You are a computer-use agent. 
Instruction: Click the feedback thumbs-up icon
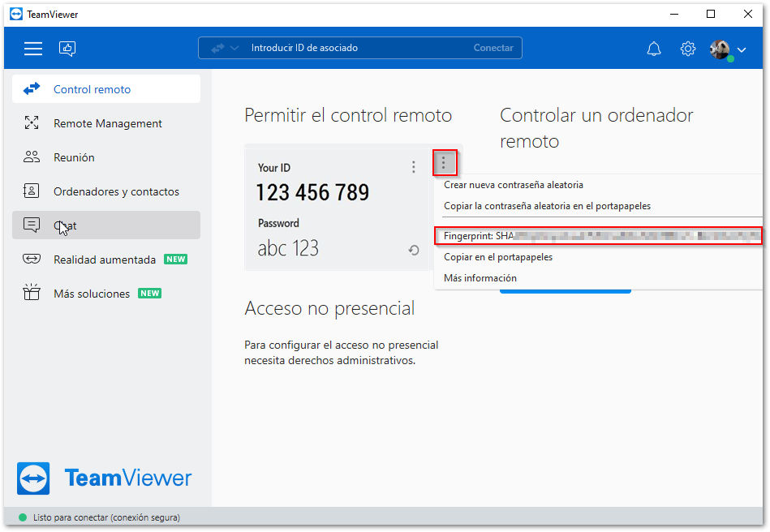point(67,49)
